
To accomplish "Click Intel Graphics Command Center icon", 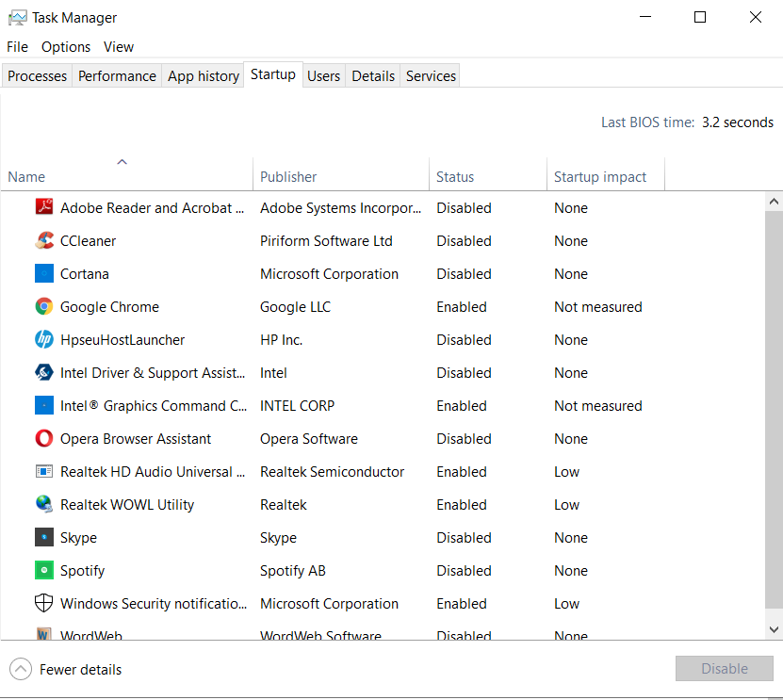I will click(x=44, y=405).
